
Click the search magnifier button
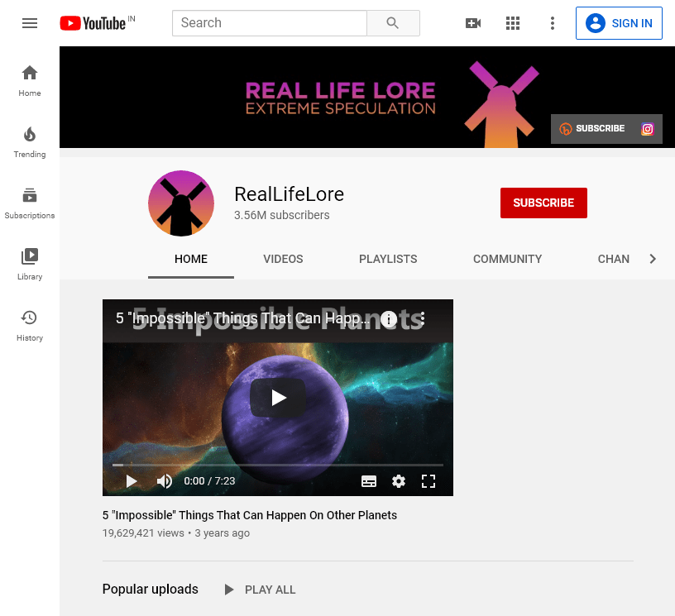click(x=393, y=23)
